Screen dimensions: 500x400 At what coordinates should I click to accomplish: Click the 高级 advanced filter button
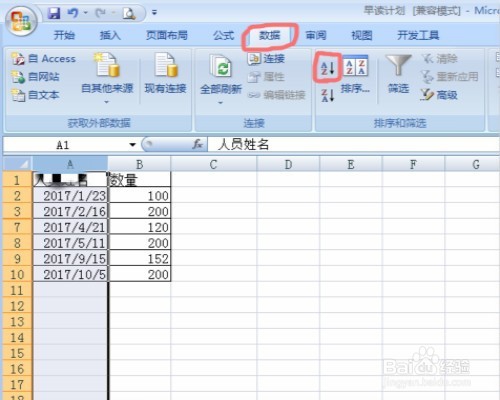point(439,95)
